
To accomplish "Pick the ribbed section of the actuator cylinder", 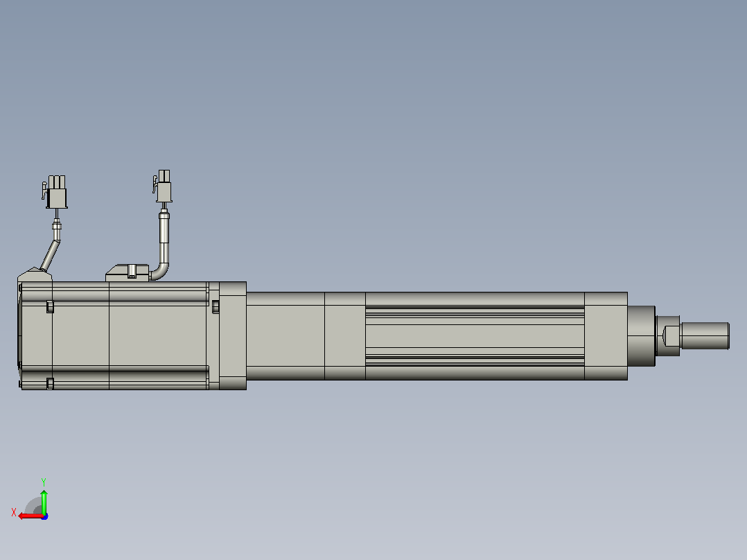I will tap(475, 336).
